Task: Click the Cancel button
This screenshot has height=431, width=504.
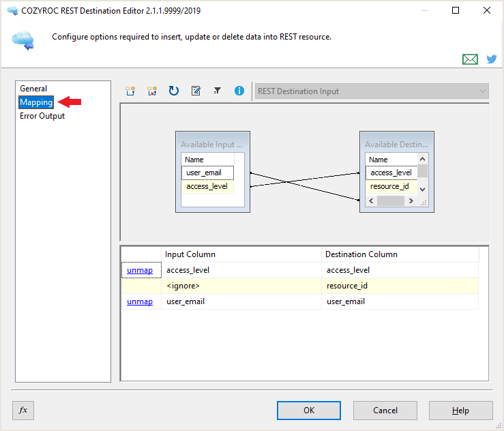Action: click(385, 411)
